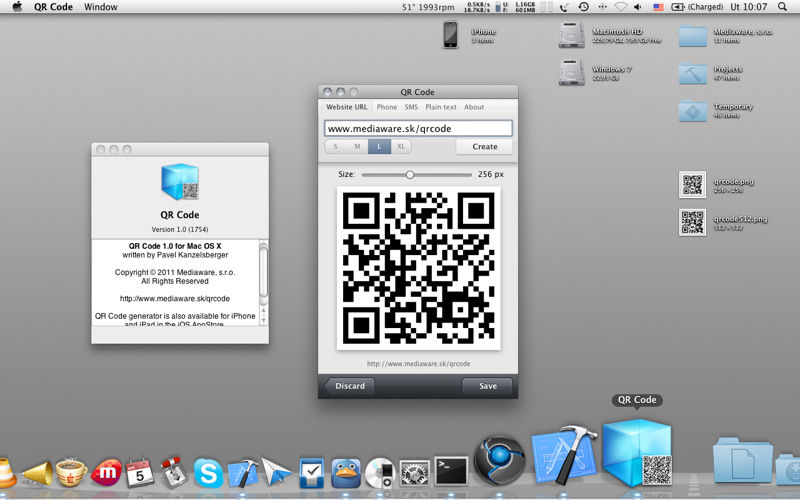800x500 pixels.
Task: Open Spotlight search in the menu bar
Action: 782,7
